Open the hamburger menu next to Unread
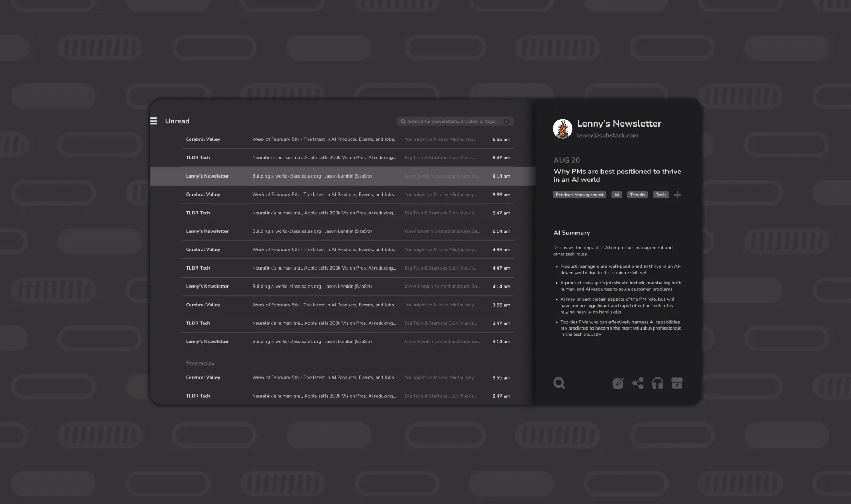This screenshot has height=504, width=851. point(154,121)
